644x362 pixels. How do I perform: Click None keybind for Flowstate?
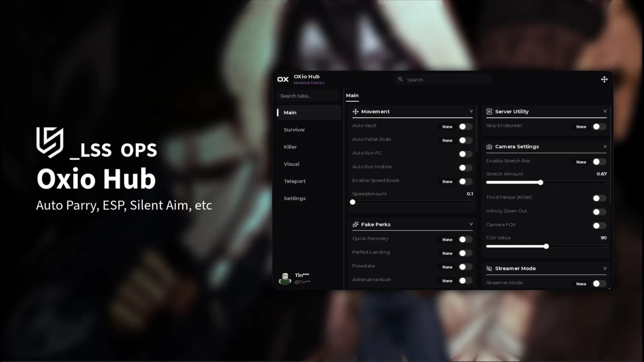447,267
